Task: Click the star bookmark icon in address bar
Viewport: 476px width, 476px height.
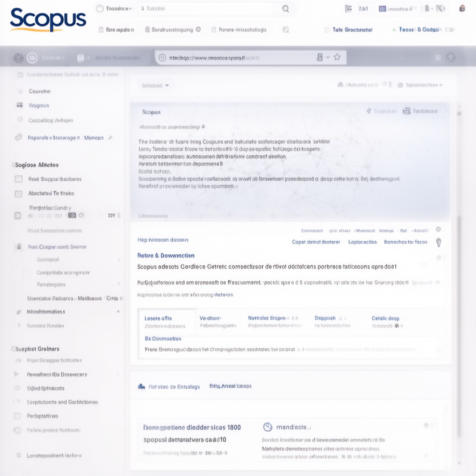Action: tap(337, 57)
